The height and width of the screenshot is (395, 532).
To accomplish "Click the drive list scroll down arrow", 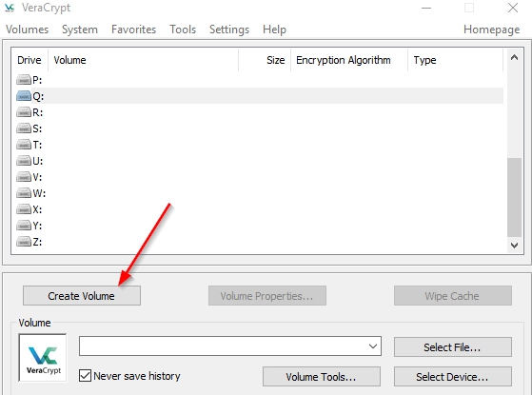I will tap(514, 245).
